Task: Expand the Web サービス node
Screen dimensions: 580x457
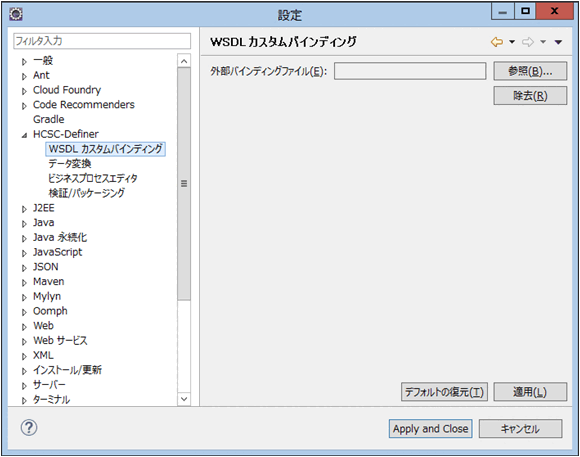Action: (24, 342)
